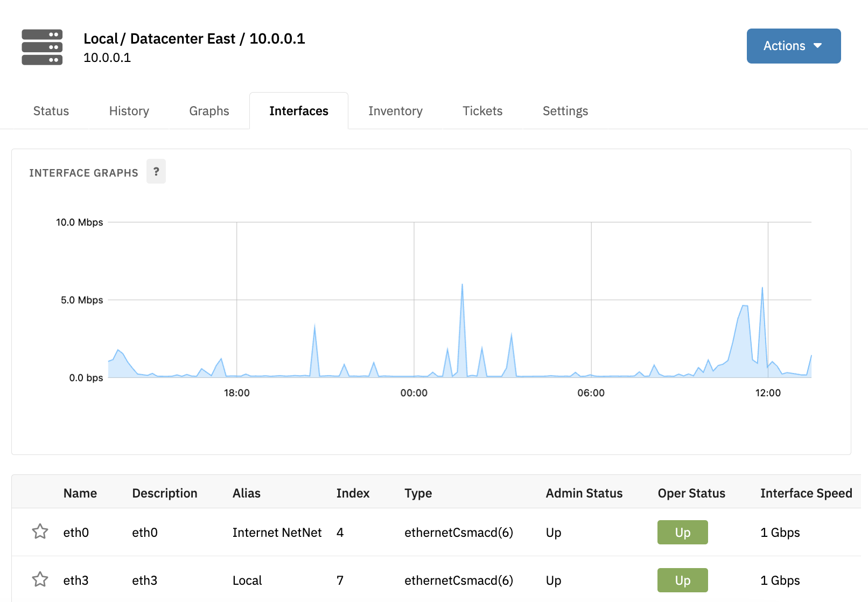Screen dimensions: 868x602
Task: Click the index value 4 in eth0 row
Action: (x=340, y=533)
